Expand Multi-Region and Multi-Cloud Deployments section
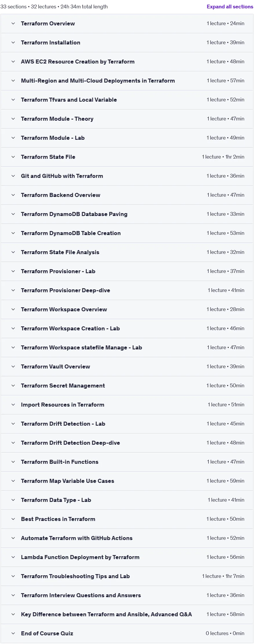 (127, 81)
